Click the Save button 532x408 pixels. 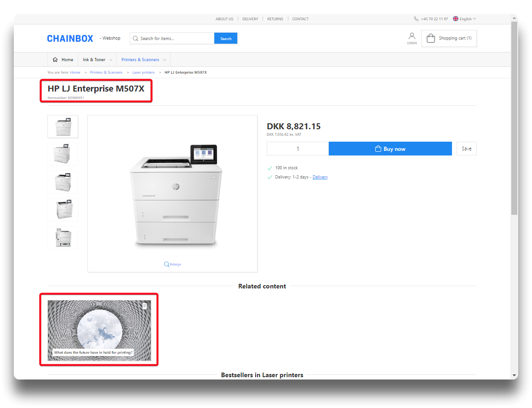click(467, 149)
